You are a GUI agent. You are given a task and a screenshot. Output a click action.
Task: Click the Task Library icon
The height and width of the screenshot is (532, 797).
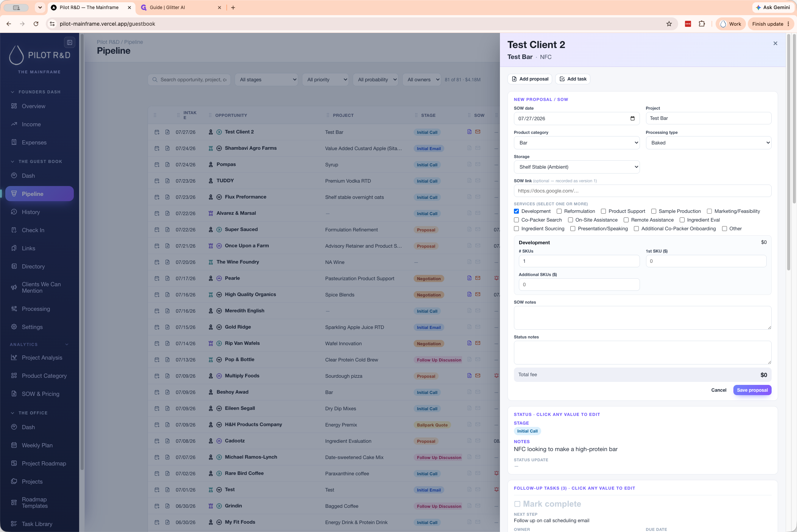(14, 524)
